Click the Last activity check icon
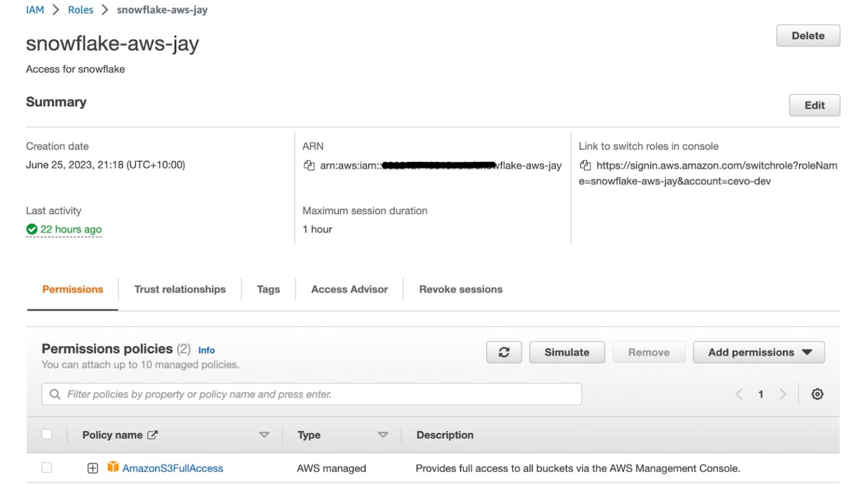This screenshot has width=868, height=485. 32,229
